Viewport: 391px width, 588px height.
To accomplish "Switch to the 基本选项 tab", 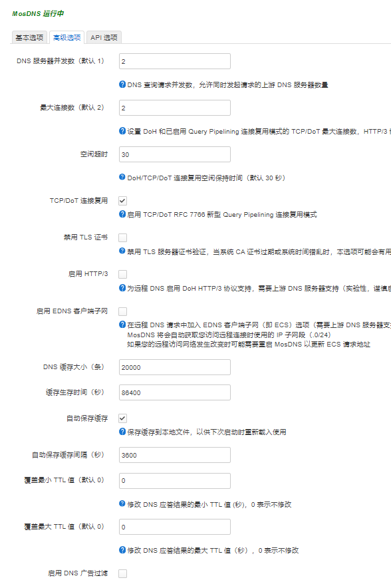I will [29, 37].
